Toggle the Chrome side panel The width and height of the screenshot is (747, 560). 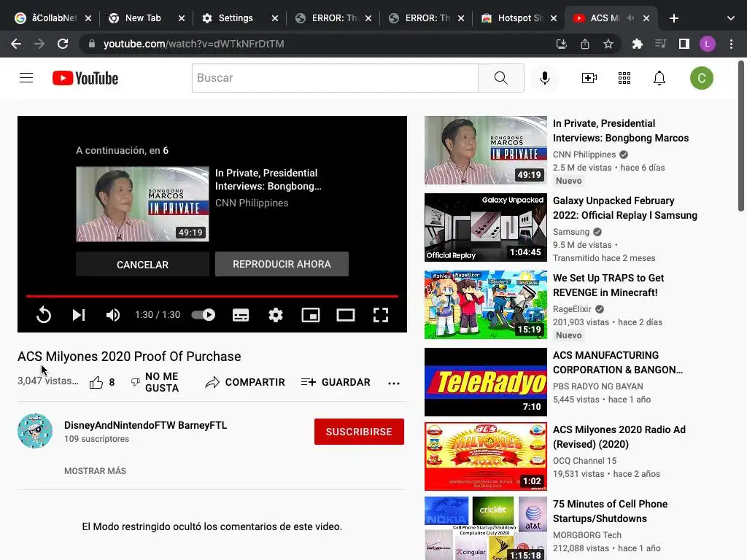(684, 44)
